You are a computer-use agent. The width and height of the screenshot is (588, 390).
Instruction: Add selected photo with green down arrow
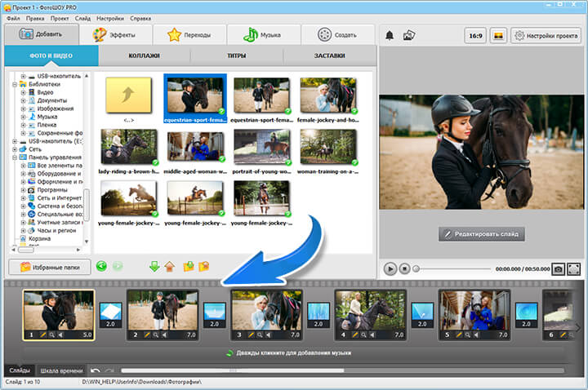tap(154, 266)
